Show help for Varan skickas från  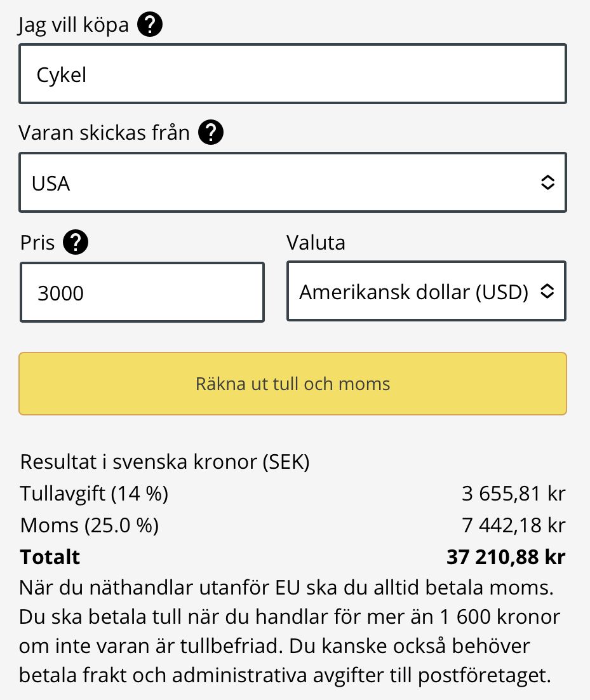(211, 132)
